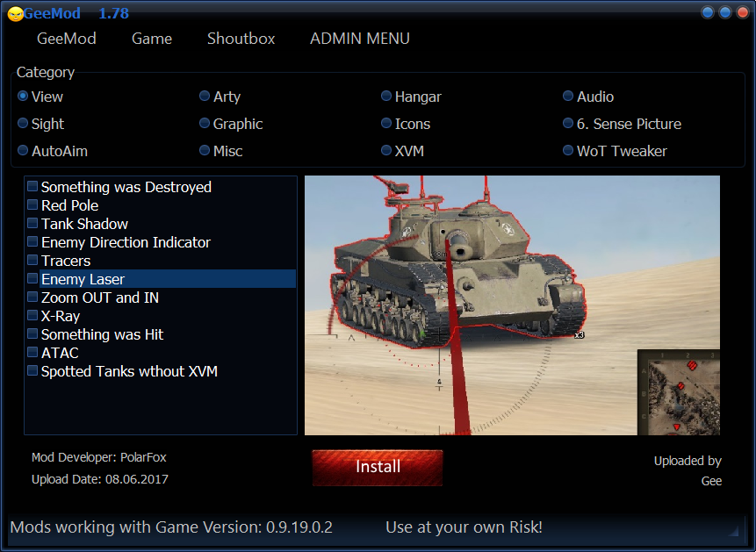Image resolution: width=756 pixels, height=552 pixels.
Task: Open the GeeMod menu
Action: coord(67,39)
